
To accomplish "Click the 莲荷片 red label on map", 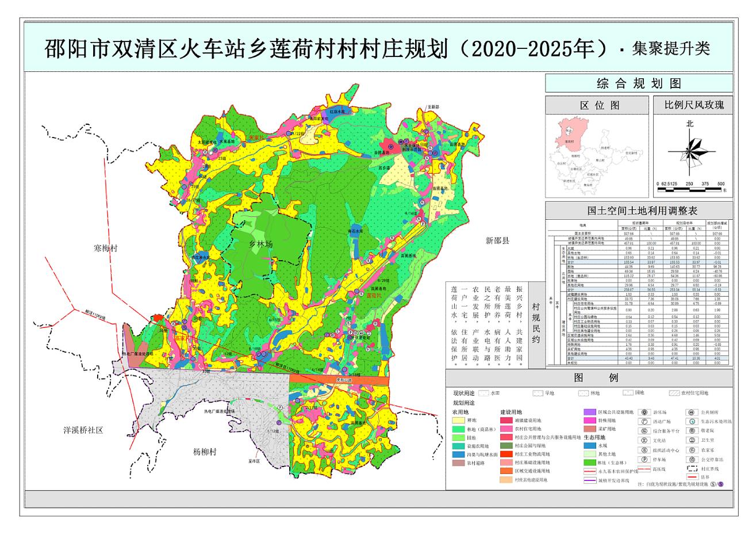I will [x=374, y=295].
